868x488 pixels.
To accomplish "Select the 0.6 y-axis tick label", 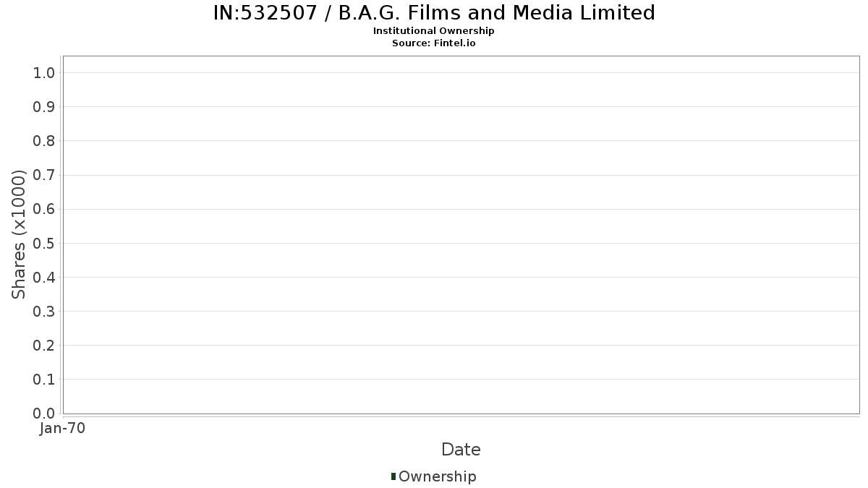I will click(44, 209).
